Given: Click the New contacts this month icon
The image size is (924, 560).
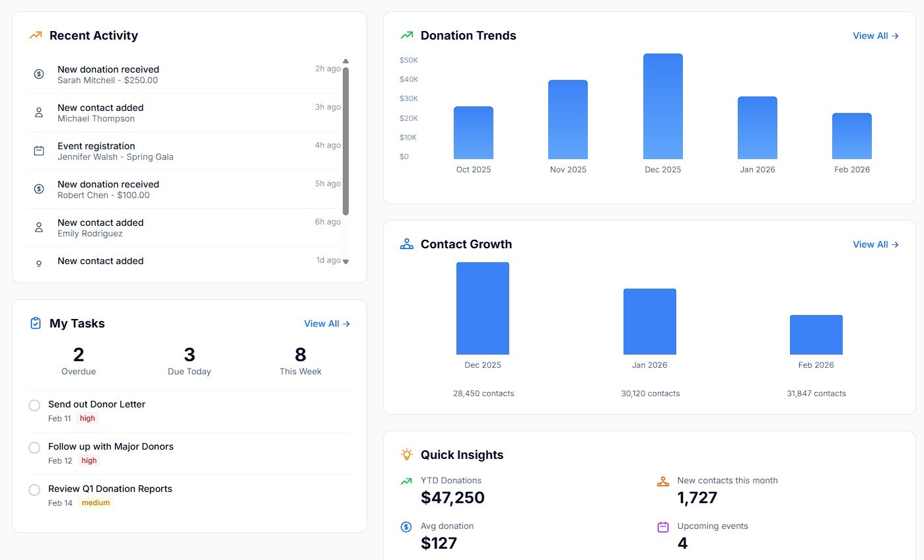Looking at the screenshot, I should 663,481.
